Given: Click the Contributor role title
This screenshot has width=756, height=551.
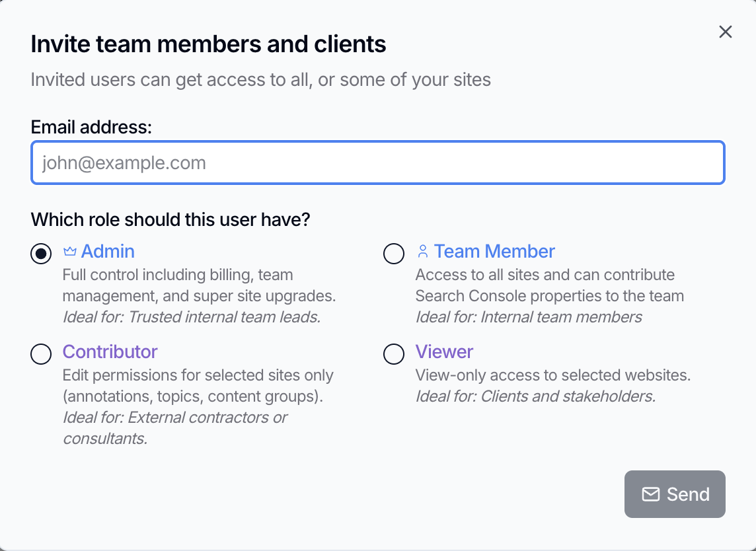Looking at the screenshot, I should (110, 352).
